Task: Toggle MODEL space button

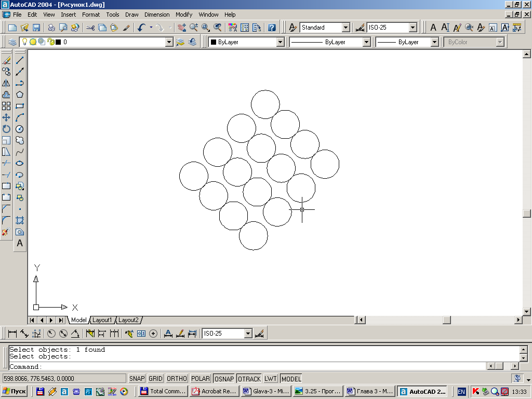Action: pos(291,379)
